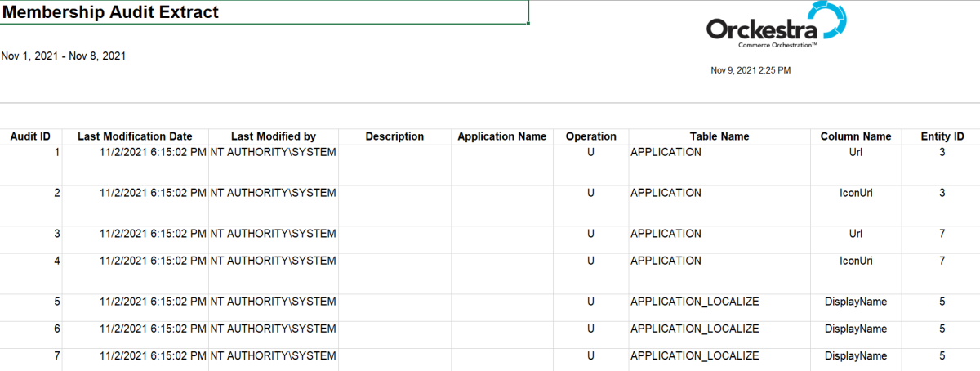The width and height of the screenshot is (980, 371).
Task: Select DisplayName cell in audit row 7
Action: pos(855,356)
